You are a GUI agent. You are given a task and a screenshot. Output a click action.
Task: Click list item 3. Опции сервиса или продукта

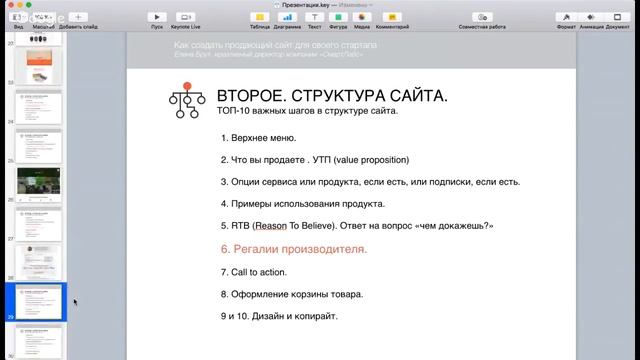tap(371, 182)
